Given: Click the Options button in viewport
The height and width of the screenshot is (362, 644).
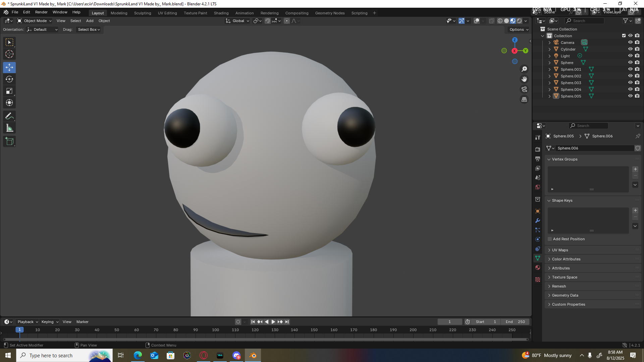Looking at the screenshot, I should coord(519,29).
